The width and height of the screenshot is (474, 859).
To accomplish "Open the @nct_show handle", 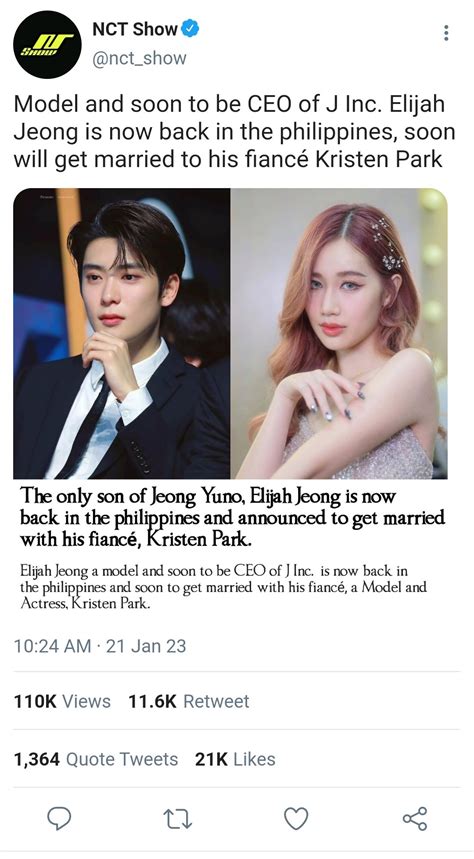I will coord(139,59).
